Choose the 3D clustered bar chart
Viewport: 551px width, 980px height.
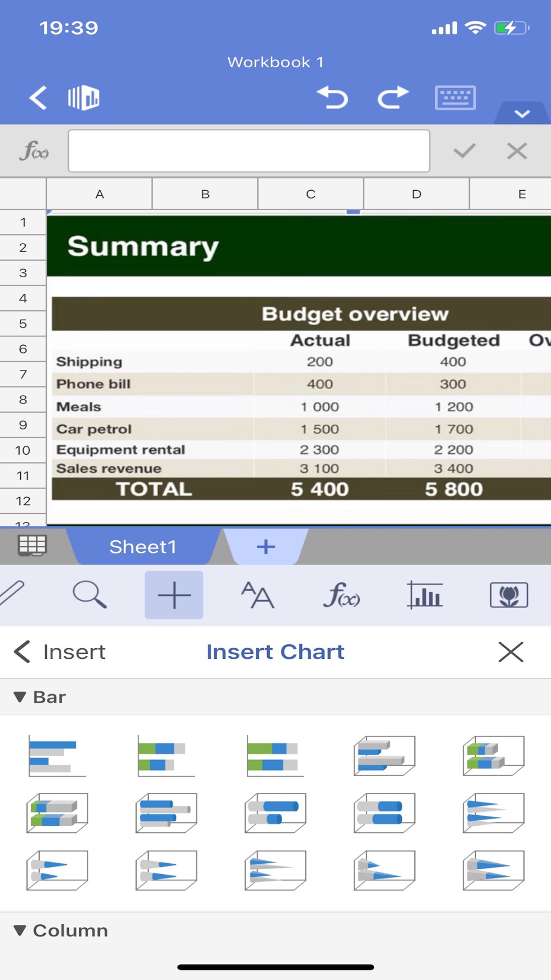385,756
